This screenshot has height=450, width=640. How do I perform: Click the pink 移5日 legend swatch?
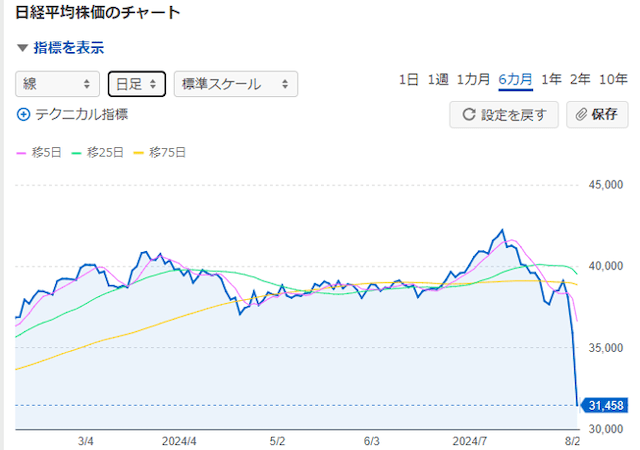coord(21,153)
